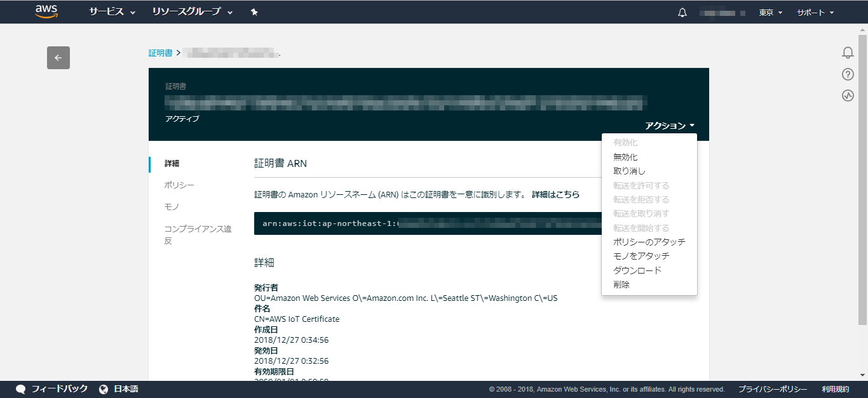Click greyed 転送を開始する menu entry
This screenshot has height=398, width=868.
point(641,228)
